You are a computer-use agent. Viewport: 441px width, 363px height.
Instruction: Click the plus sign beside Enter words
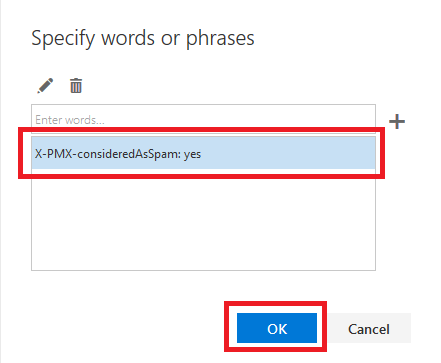coord(397,121)
